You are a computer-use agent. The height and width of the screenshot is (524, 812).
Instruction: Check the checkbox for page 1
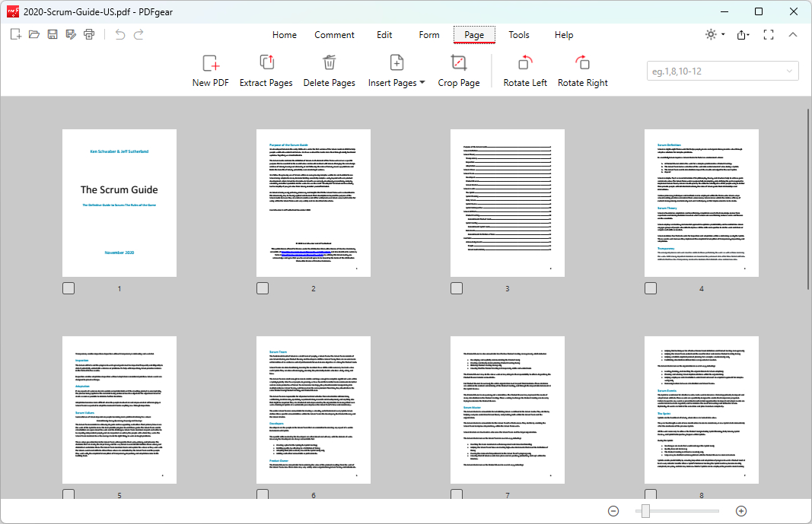point(68,288)
